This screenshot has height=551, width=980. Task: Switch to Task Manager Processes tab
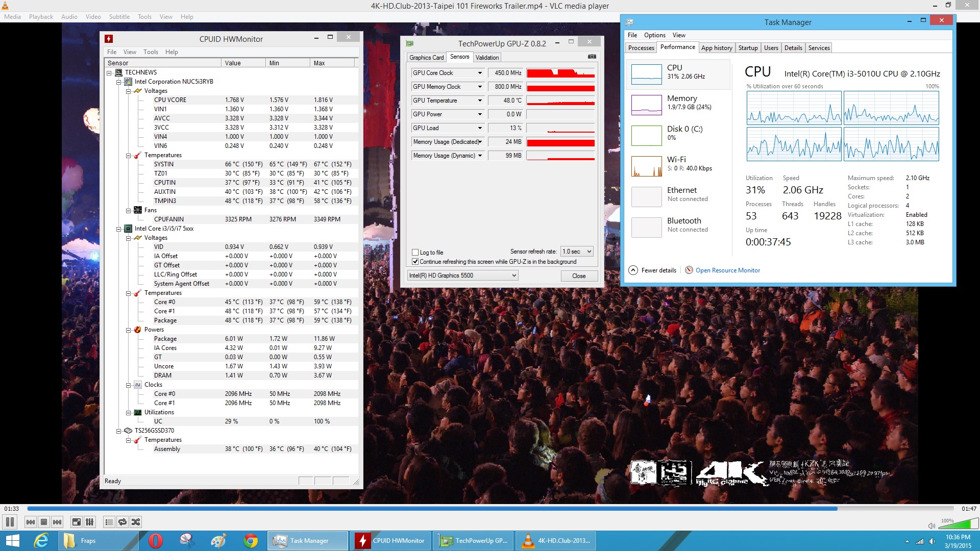(x=641, y=48)
